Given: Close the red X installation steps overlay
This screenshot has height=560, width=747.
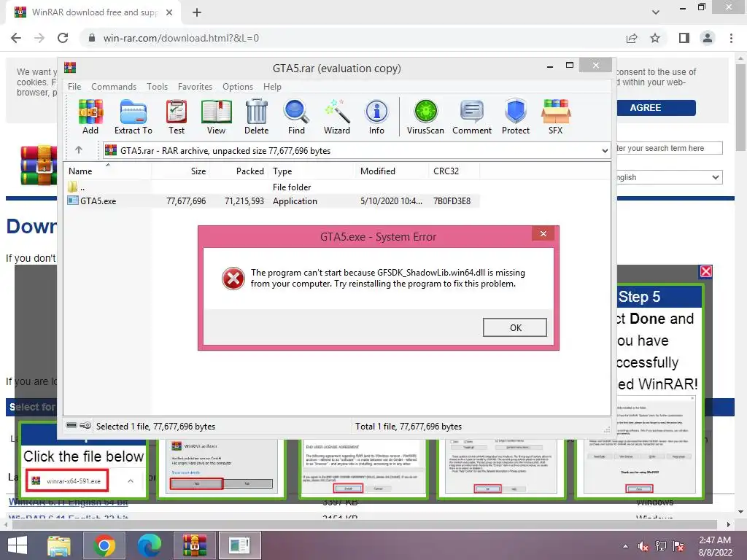Looking at the screenshot, I should [x=706, y=271].
